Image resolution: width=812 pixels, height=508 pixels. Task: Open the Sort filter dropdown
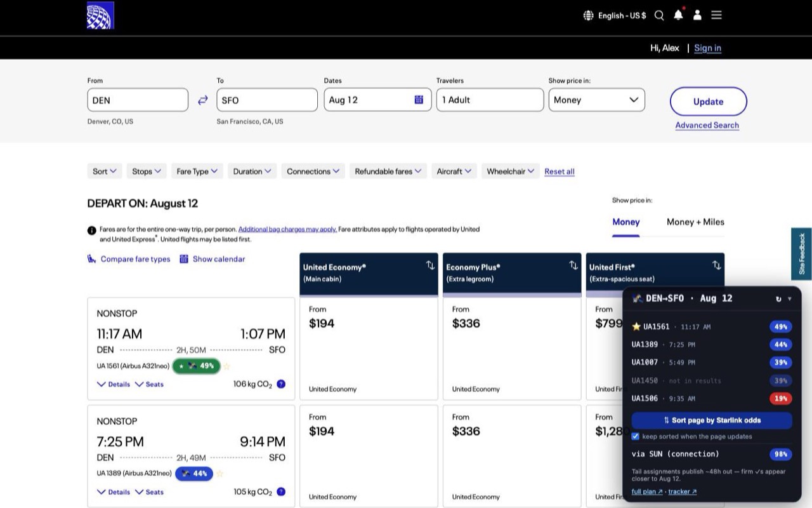click(x=105, y=171)
